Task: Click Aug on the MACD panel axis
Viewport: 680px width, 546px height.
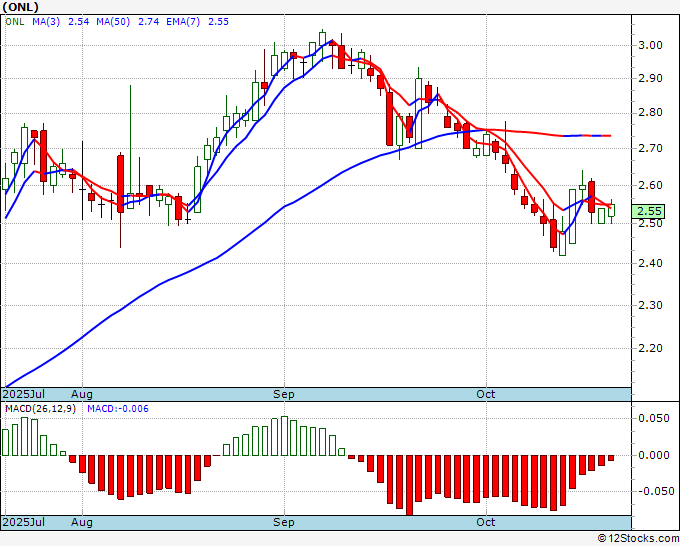Action: point(82,522)
